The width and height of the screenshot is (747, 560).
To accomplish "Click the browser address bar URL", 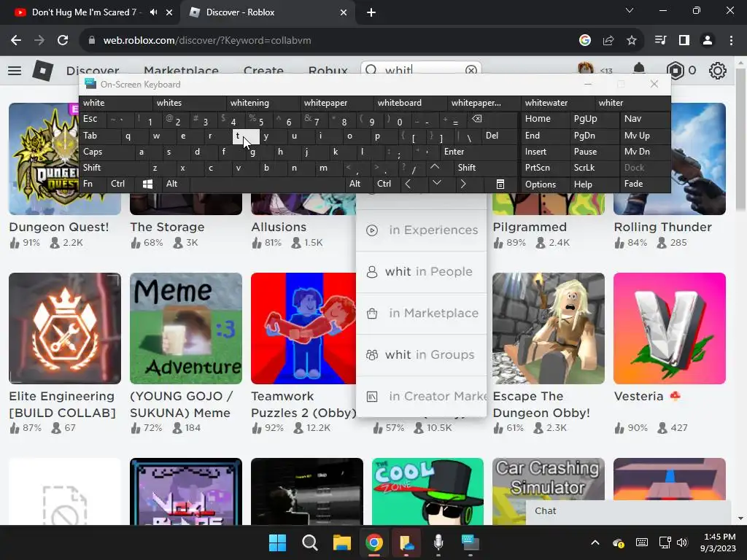I will (207, 41).
